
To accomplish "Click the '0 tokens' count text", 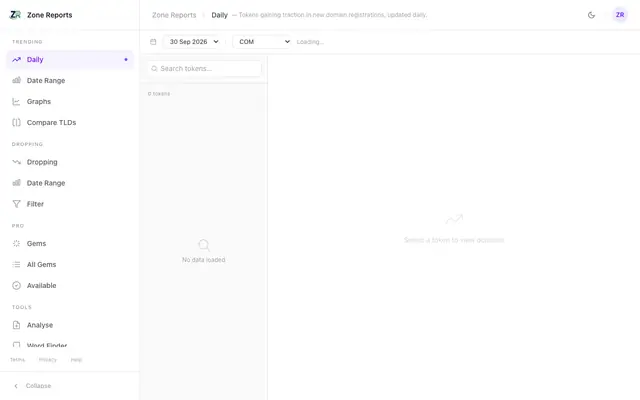I will tap(159, 93).
